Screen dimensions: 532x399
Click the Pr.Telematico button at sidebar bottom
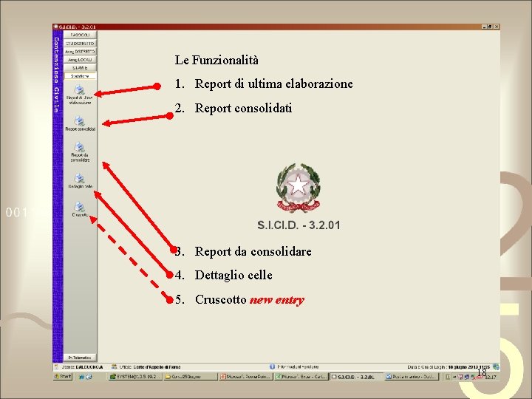[80, 358]
